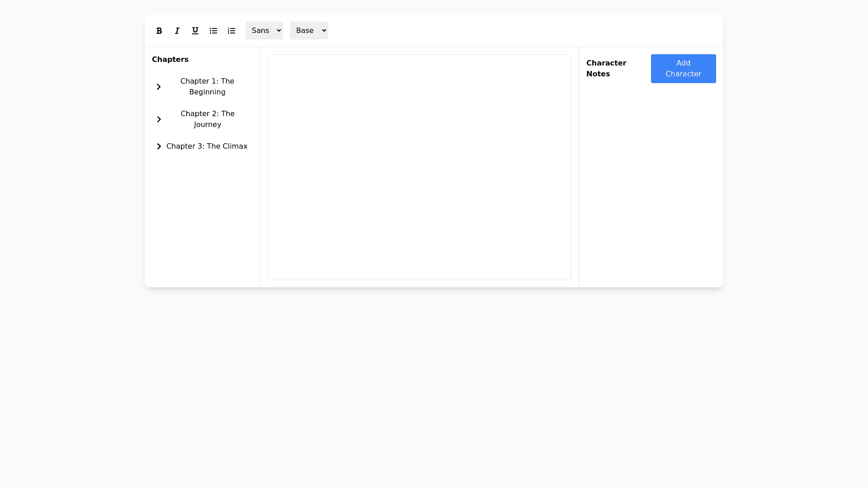Click inside the manuscript editor area
Viewport: 868px width, 488px height.
pyautogui.click(x=419, y=167)
